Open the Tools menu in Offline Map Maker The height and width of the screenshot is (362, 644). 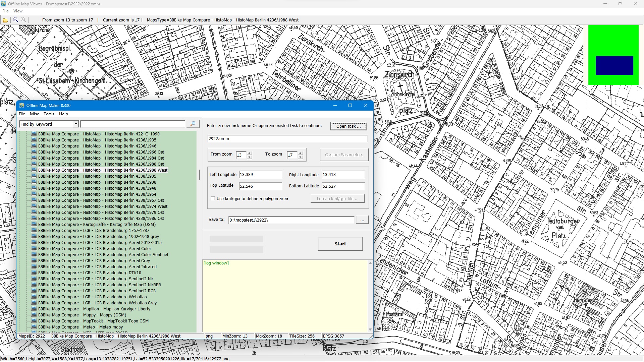point(49,114)
